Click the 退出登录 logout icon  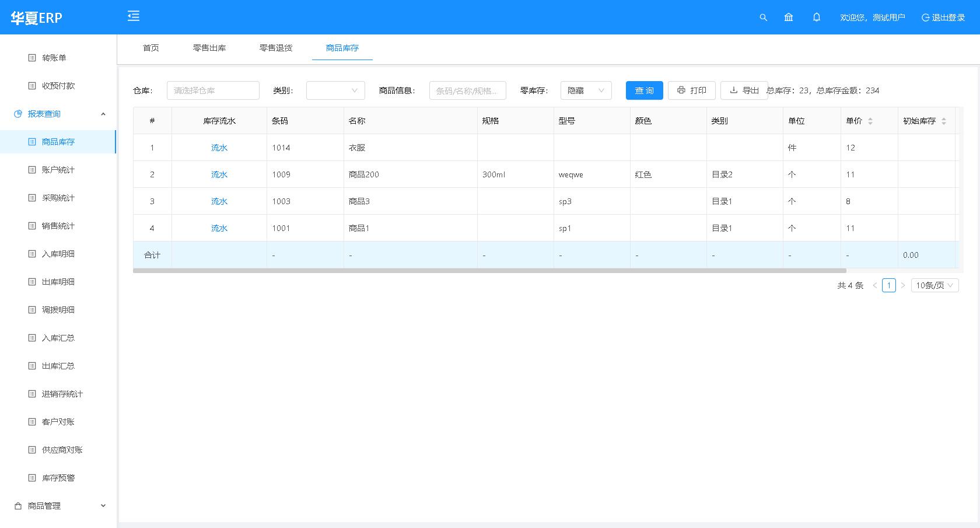925,18
